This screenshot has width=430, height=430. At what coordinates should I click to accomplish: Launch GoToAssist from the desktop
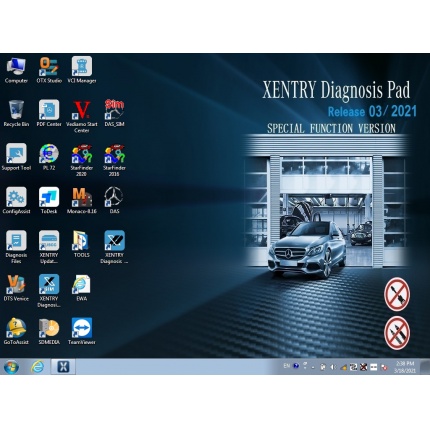click(16, 331)
